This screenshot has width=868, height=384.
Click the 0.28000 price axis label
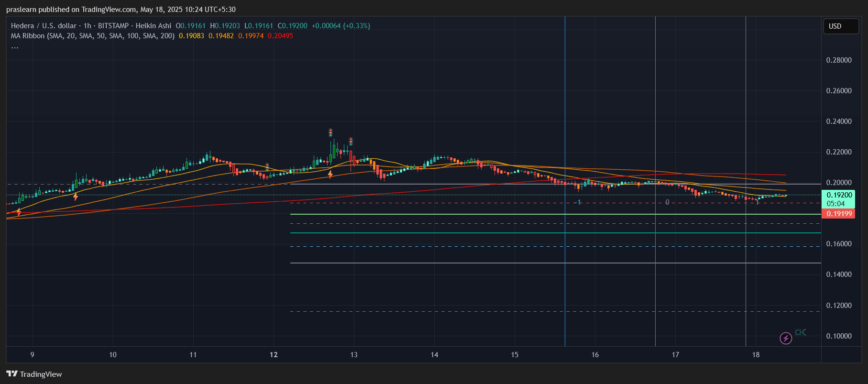tap(838, 60)
